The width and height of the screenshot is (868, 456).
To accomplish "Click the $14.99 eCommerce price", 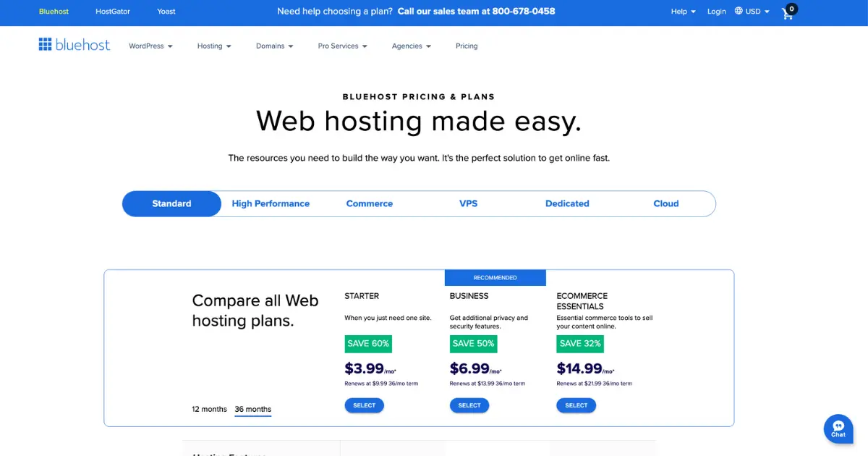I will pyautogui.click(x=585, y=368).
